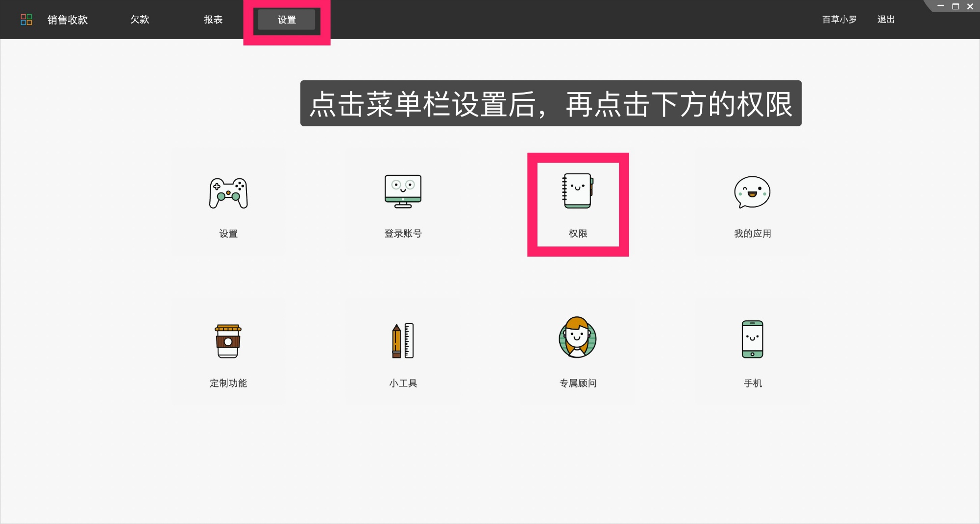Click the 我的应用 chat bubble icon

(x=752, y=192)
